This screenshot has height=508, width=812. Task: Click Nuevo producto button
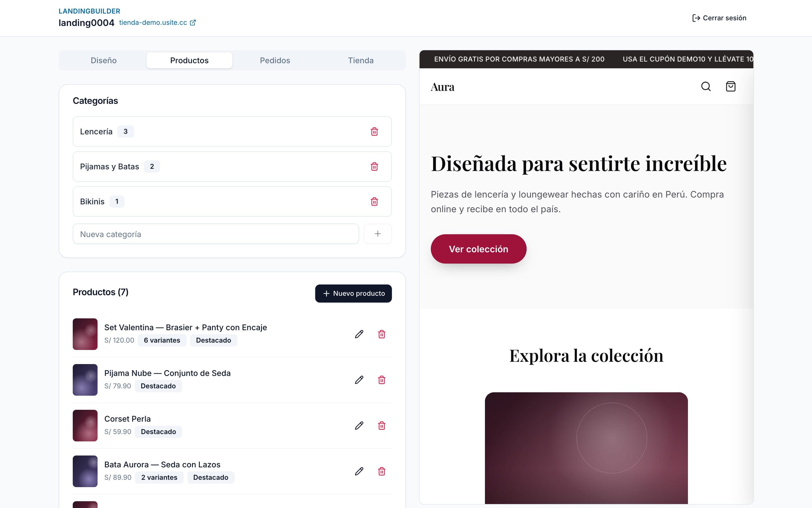[x=353, y=293]
